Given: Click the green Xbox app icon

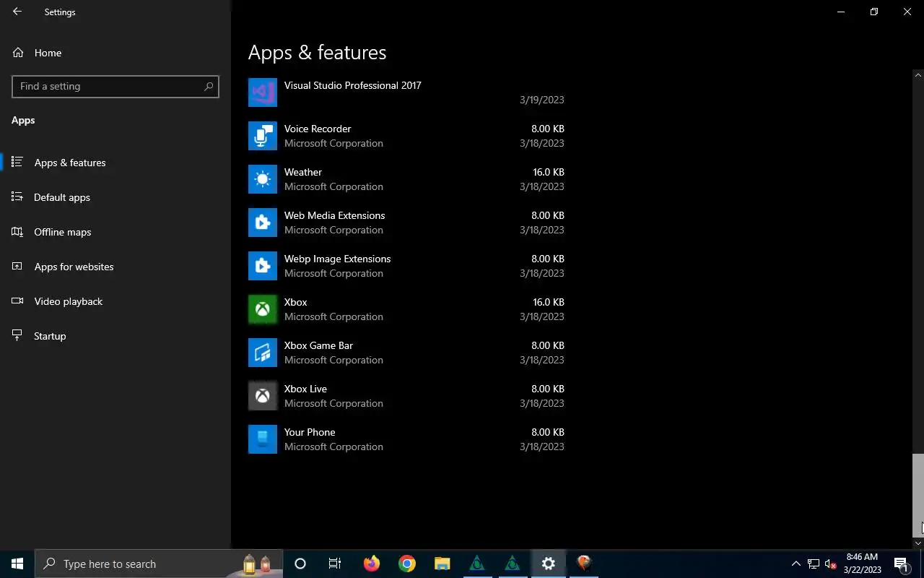Looking at the screenshot, I should 263,309.
